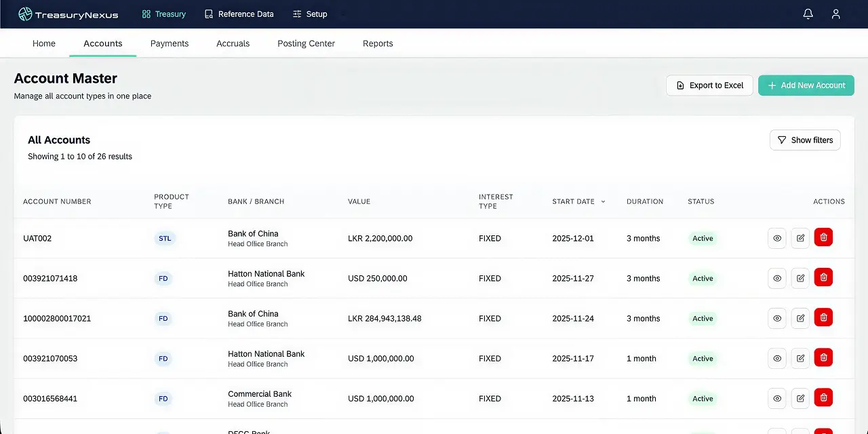
Task: View details of account UAT002 with eye icon
Action: 777,237
